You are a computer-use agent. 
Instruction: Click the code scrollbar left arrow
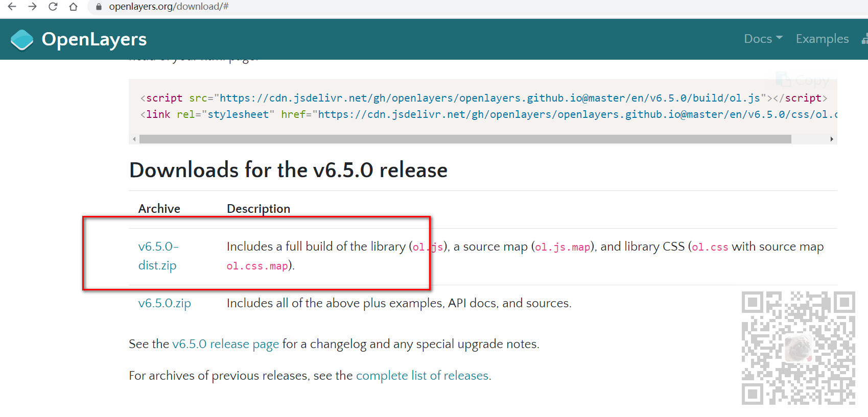click(x=134, y=139)
